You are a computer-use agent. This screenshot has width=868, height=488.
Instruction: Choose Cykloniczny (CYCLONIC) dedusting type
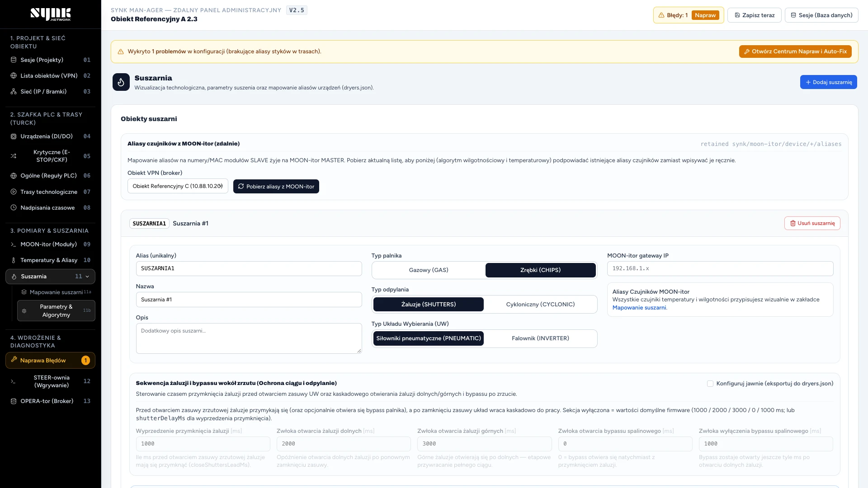(x=541, y=305)
